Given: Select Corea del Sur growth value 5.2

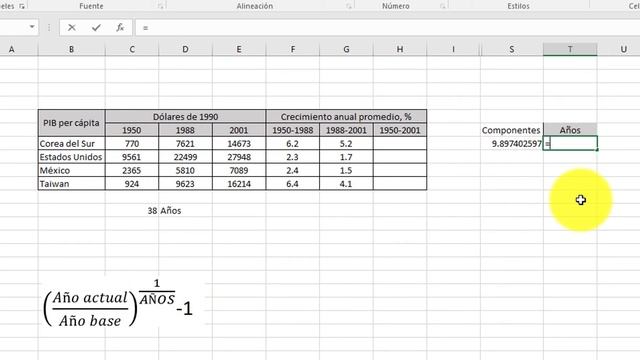Looking at the screenshot, I should (346, 144).
